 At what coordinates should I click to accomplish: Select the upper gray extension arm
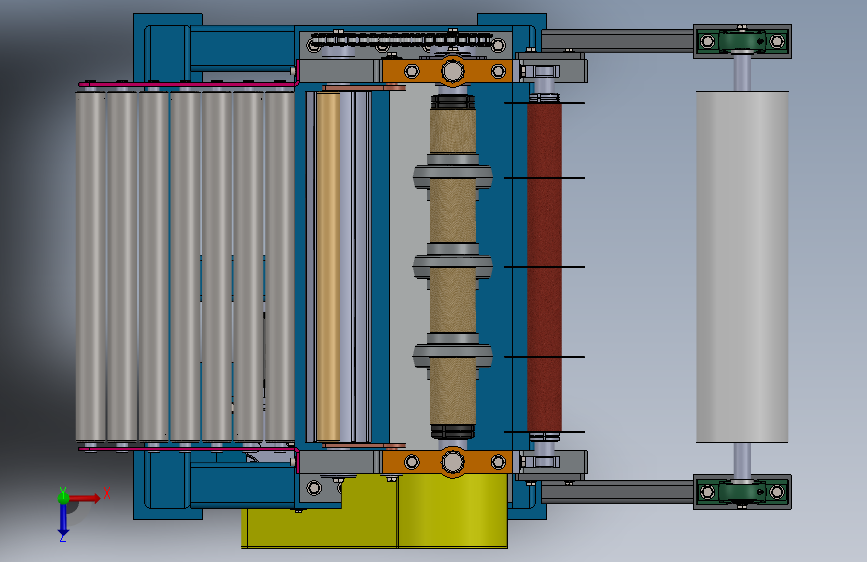[617, 41]
